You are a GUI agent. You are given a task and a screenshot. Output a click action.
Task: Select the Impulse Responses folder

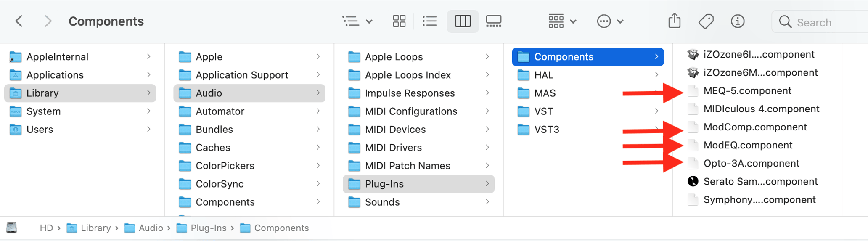tap(418, 93)
